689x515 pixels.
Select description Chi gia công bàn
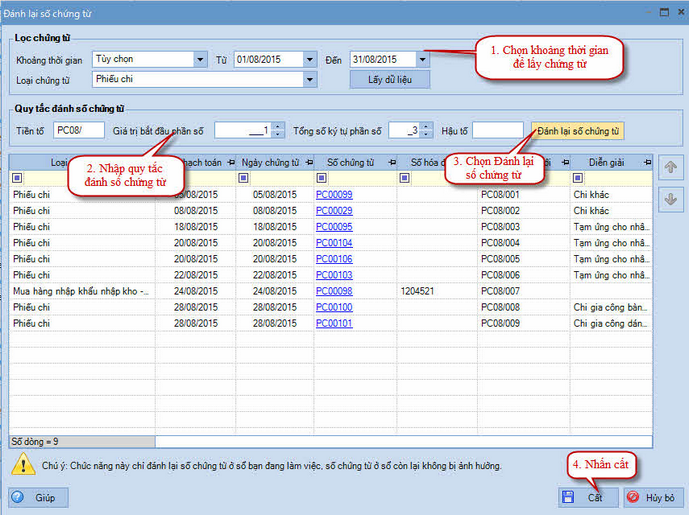click(611, 307)
